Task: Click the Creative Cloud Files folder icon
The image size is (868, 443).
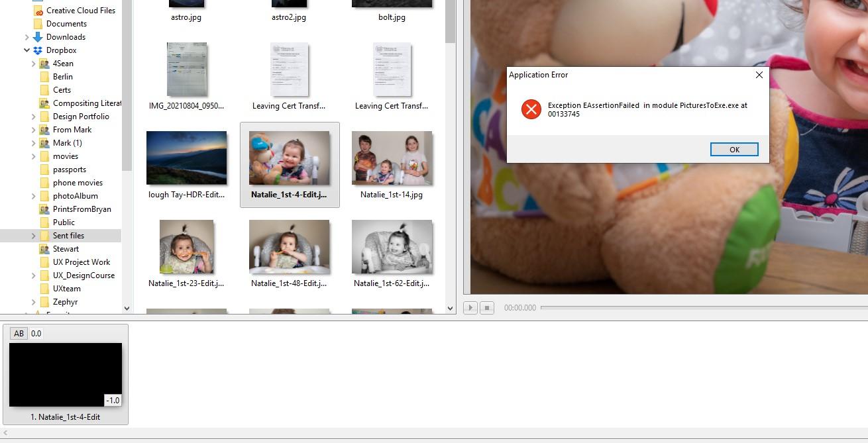Action: (x=38, y=11)
